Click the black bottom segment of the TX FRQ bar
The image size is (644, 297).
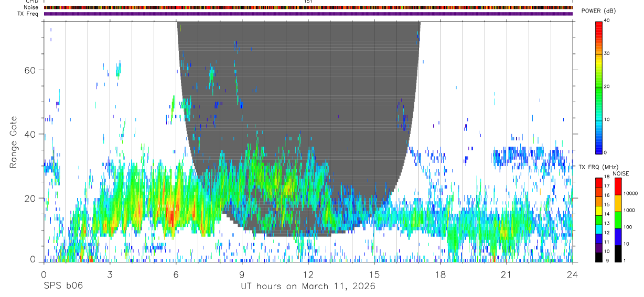pos(599,257)
